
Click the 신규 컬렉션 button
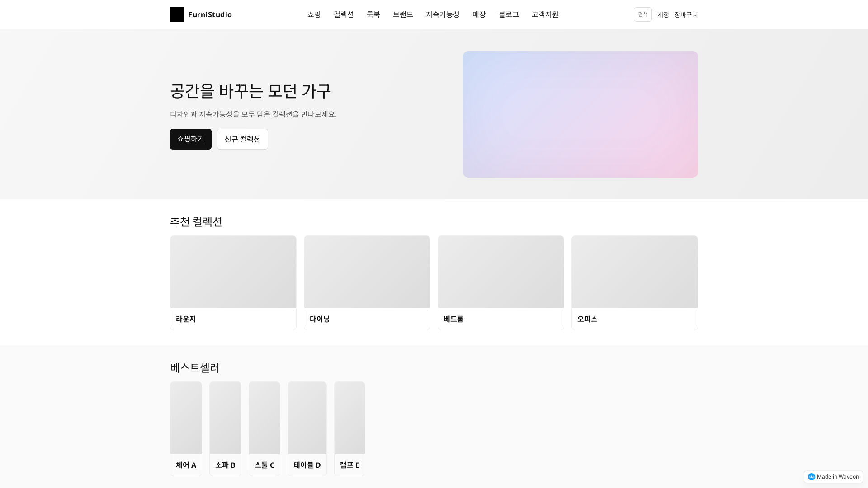pyautogui.click(x=242, y=139)
